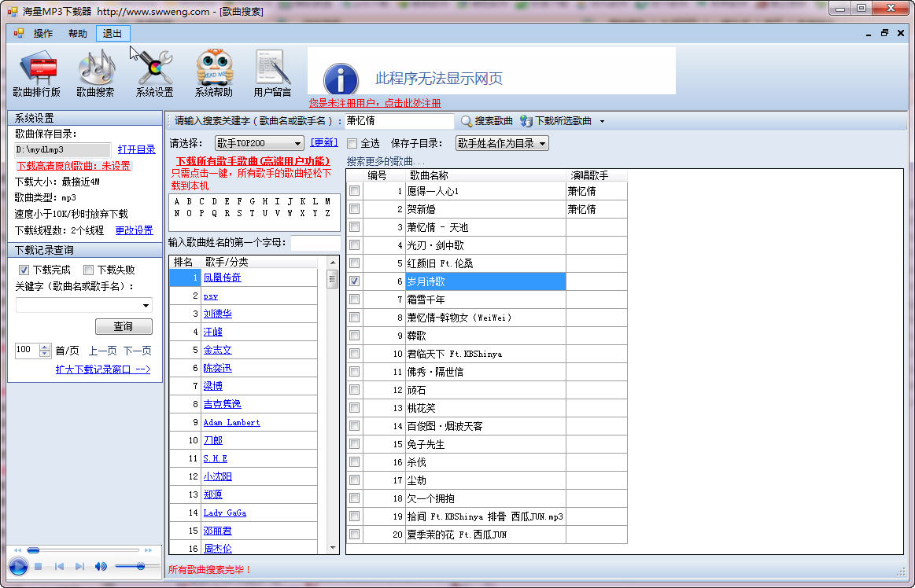Uncheck the 岁月诗歌 song checkbox
Image resolution: width=915 pixels, height=588 pixels.
coord(354,281)
